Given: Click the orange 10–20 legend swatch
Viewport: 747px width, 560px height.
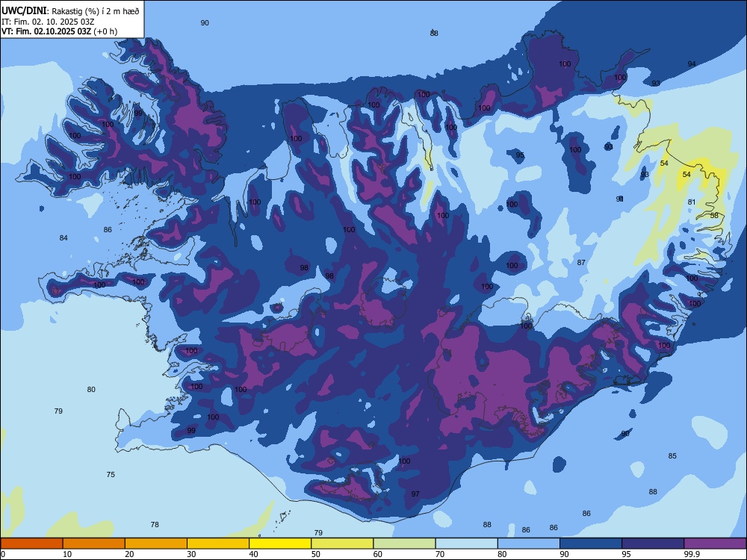Looking at the screenshot, I should click(94, 544).
